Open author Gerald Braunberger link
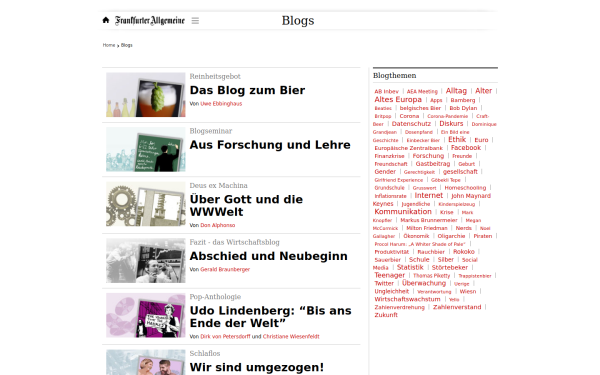 point(225,269)
